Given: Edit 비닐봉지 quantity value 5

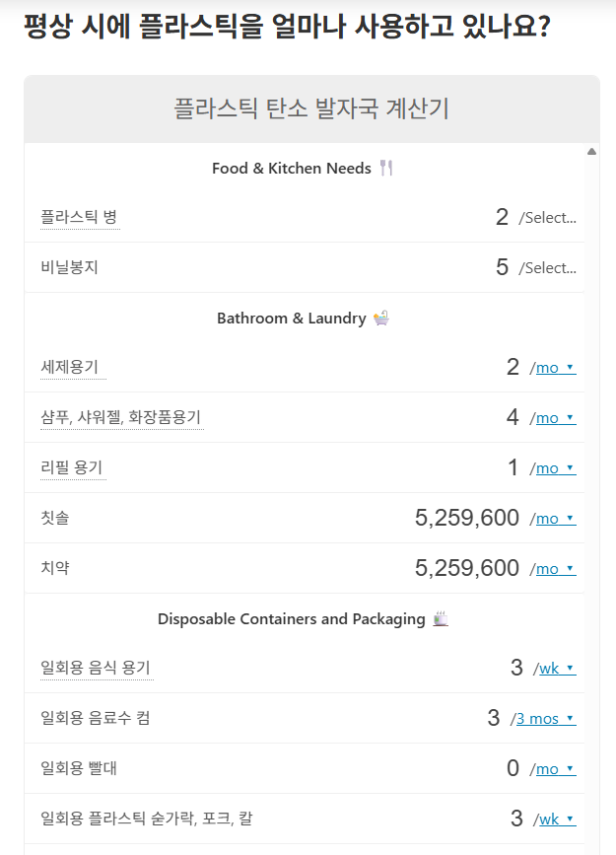Looking at the screenshot, I should pos(502,267).
